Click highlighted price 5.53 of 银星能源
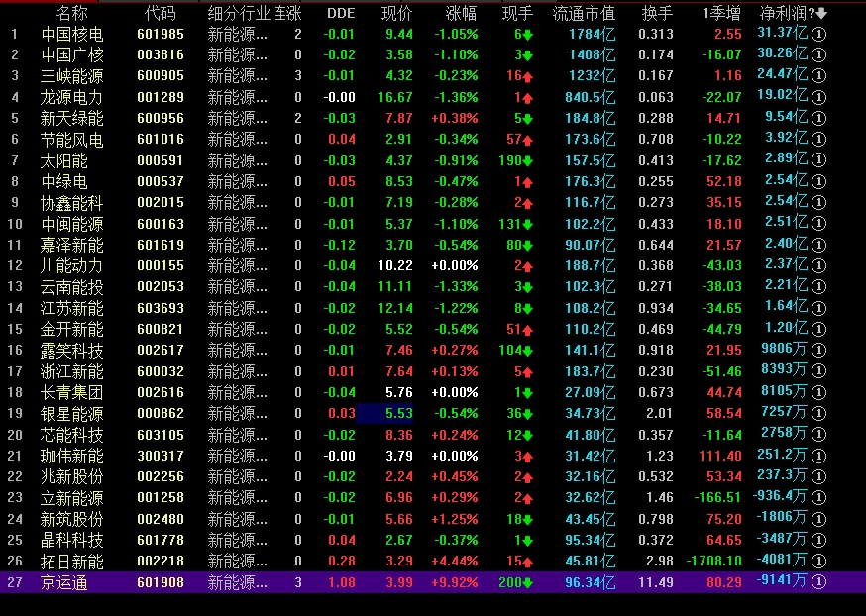 pos(384,413)
